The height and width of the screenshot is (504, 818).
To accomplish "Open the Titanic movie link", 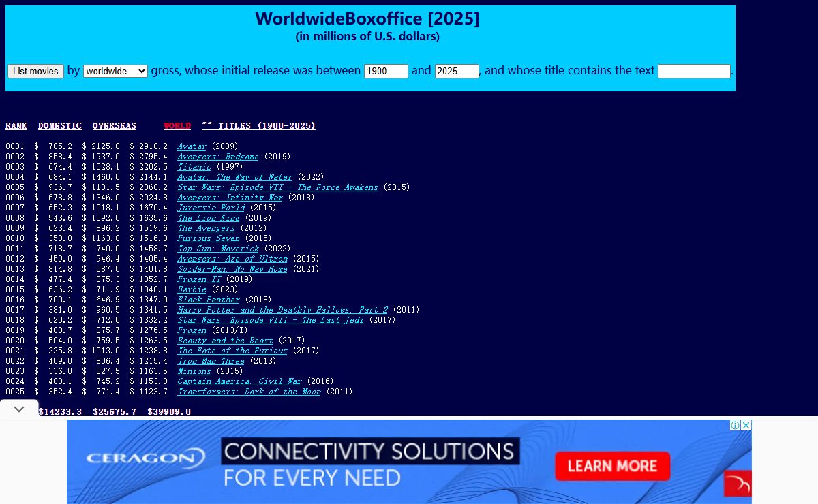I will tap(194, 167).
